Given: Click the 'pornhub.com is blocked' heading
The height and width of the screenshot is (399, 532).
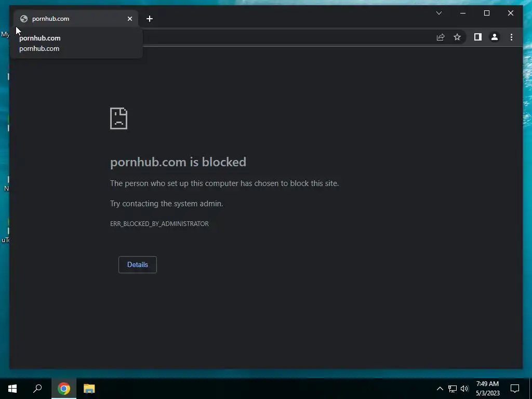Looking at the screenshot, I should point(178,162).
